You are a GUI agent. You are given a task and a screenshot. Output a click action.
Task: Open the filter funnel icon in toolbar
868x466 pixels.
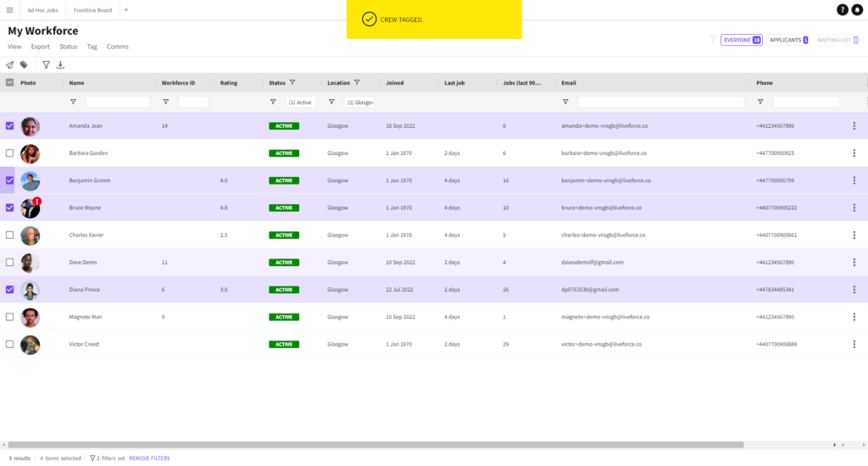click(x=46, y=64)
